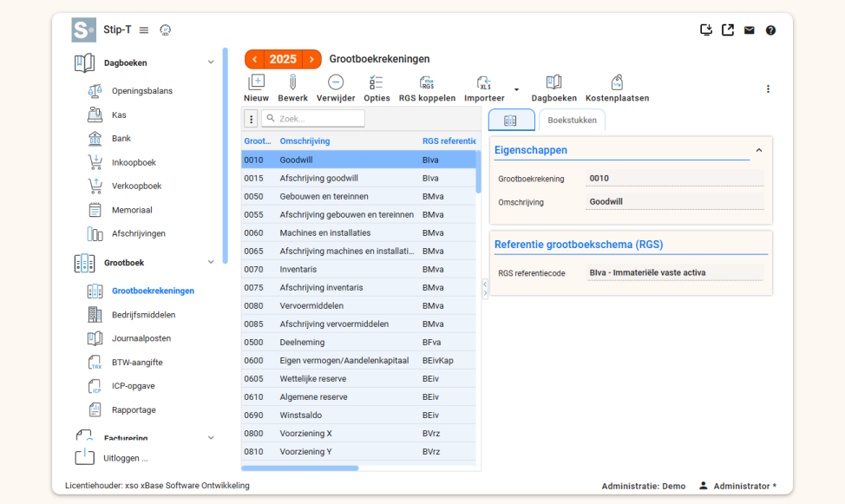Switch to the ledger details icon tab
The height and width of the screenshot is (504, 845).
[x=511, y=121]
